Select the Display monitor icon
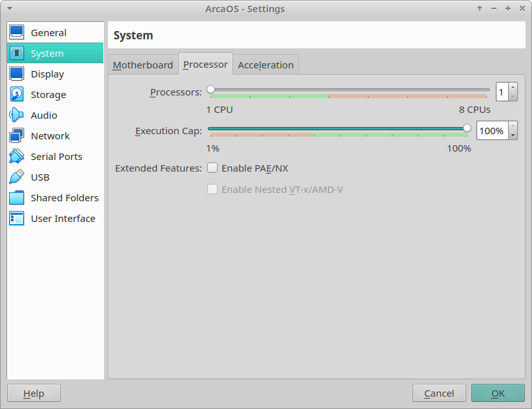 click(17, 74)
